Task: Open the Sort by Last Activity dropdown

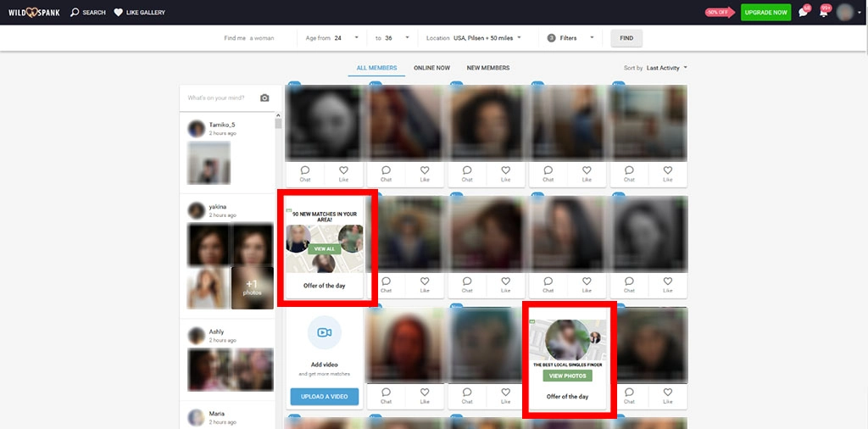Action: (x=655, y=68)
